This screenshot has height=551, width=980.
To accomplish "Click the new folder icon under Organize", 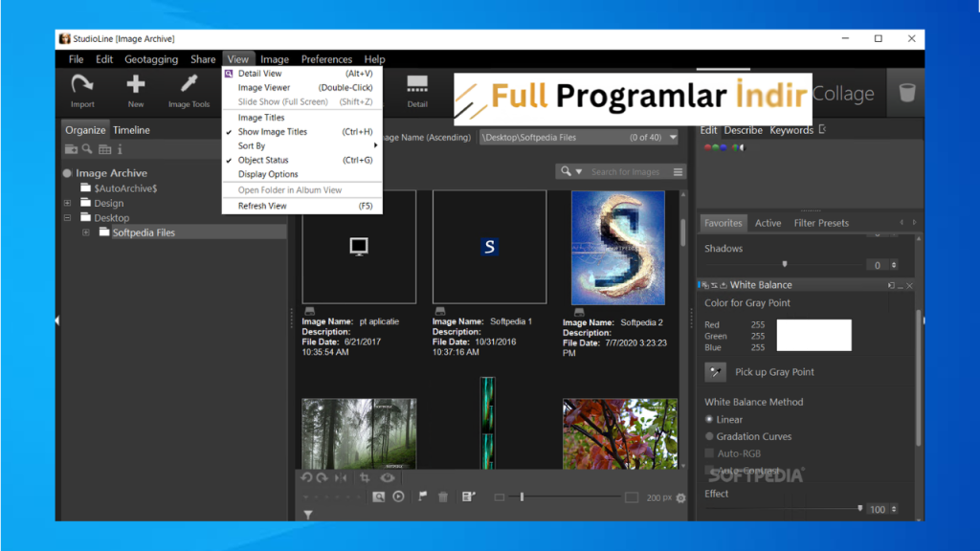I will click(x=71, y=149).
